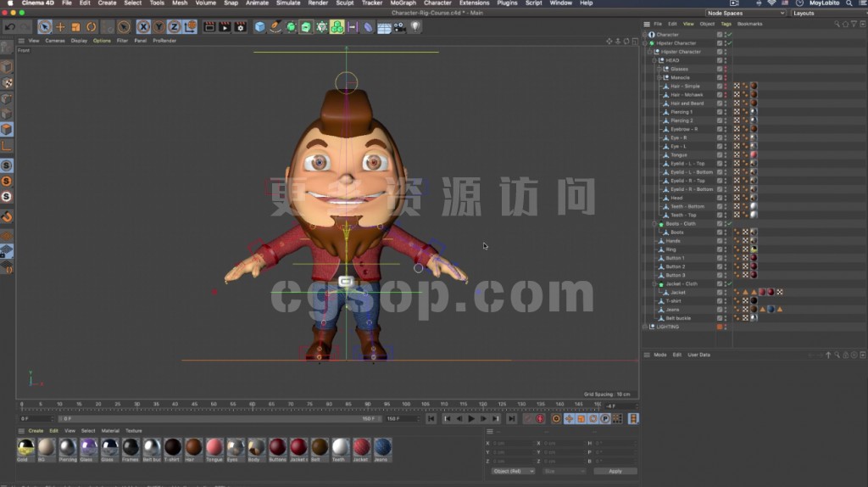Click the MoGraph Cloner icon
Screen dimensions: 868x487
point(337,26)
